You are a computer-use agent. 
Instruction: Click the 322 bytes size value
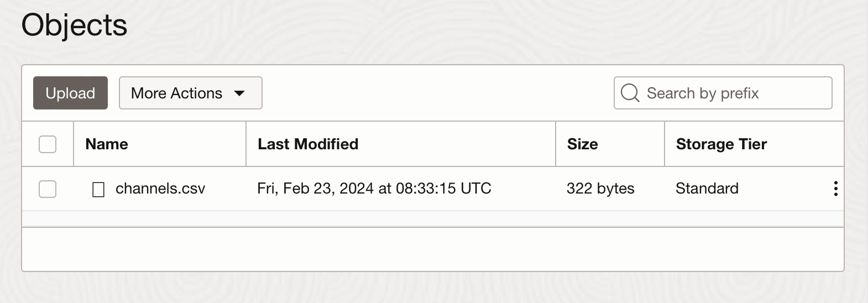[600, 189]
